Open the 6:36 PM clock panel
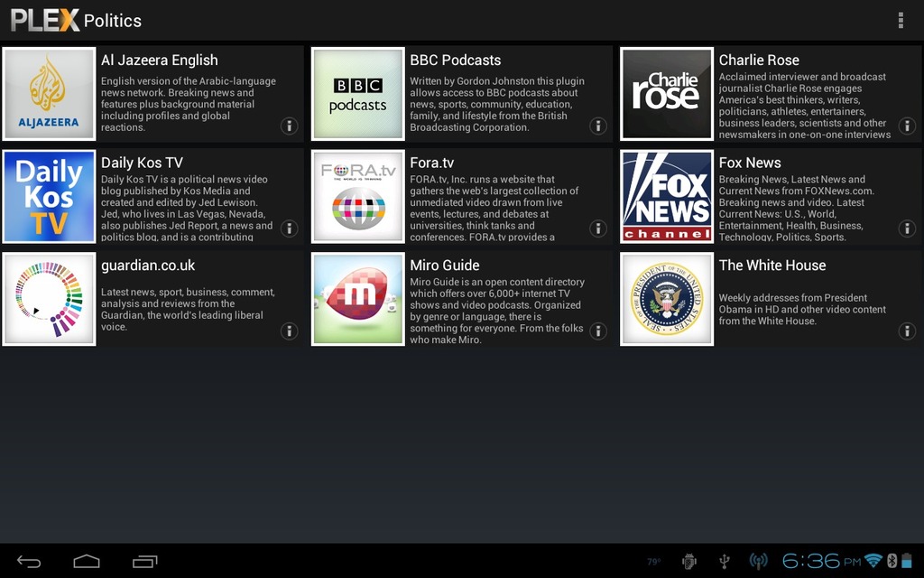The image size is (924, 578). point(821,561)
